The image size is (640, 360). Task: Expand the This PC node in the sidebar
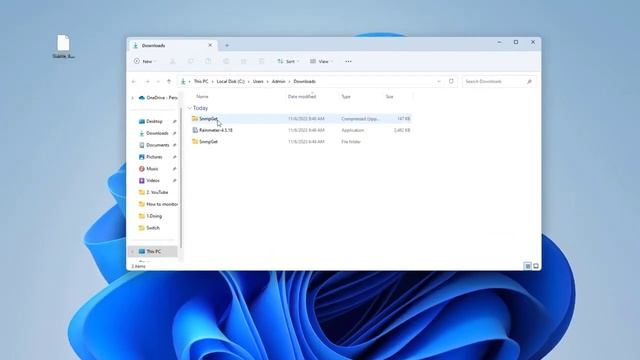(x=132, y=251)
